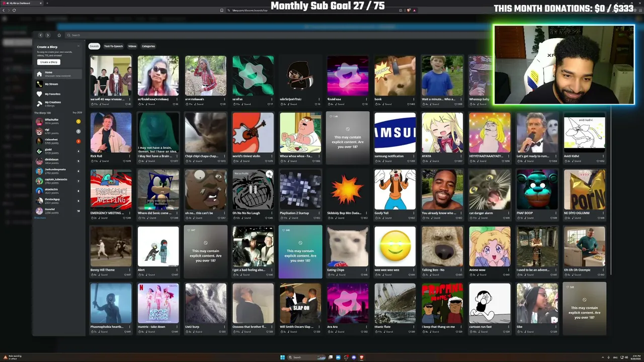Open the Windows Start menu

point(282,357)
